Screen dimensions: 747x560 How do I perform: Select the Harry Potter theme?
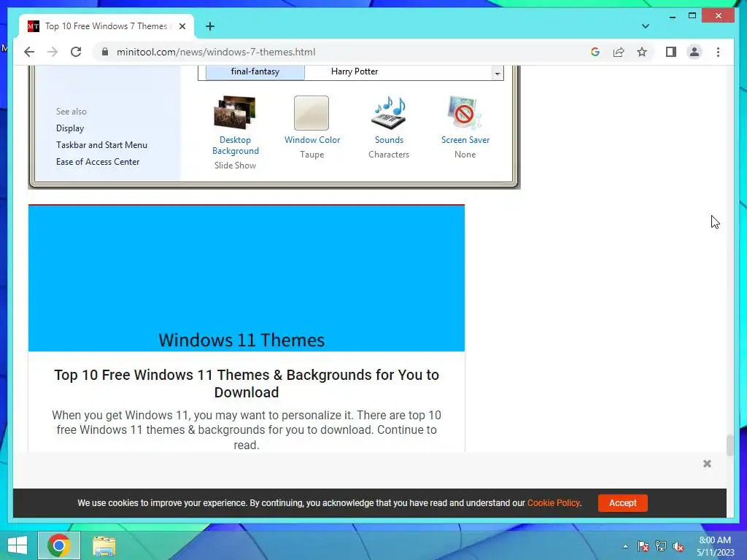click(x=355, y=71)
